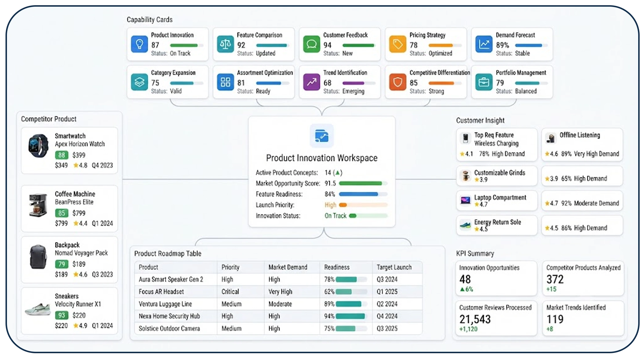Click the Trend Identification Emerging status
The image size is (644, 359).
(353, 91)
